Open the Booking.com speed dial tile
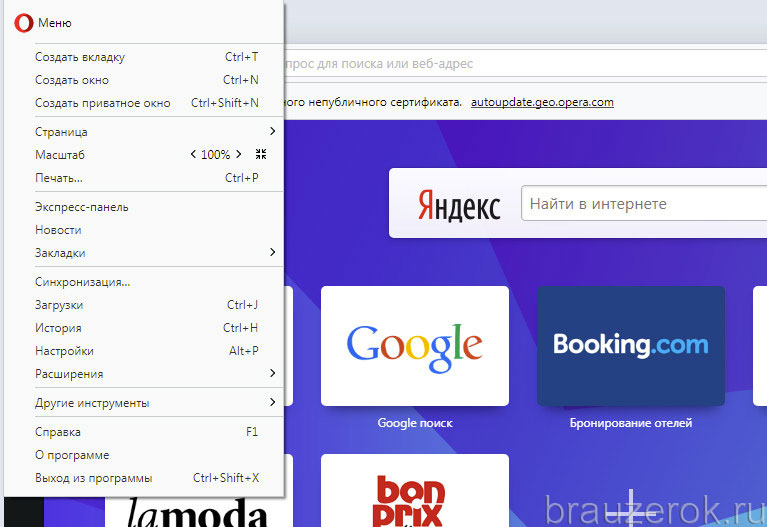The height and width of the screenshot is (527, 767). [x=631, y=346]
